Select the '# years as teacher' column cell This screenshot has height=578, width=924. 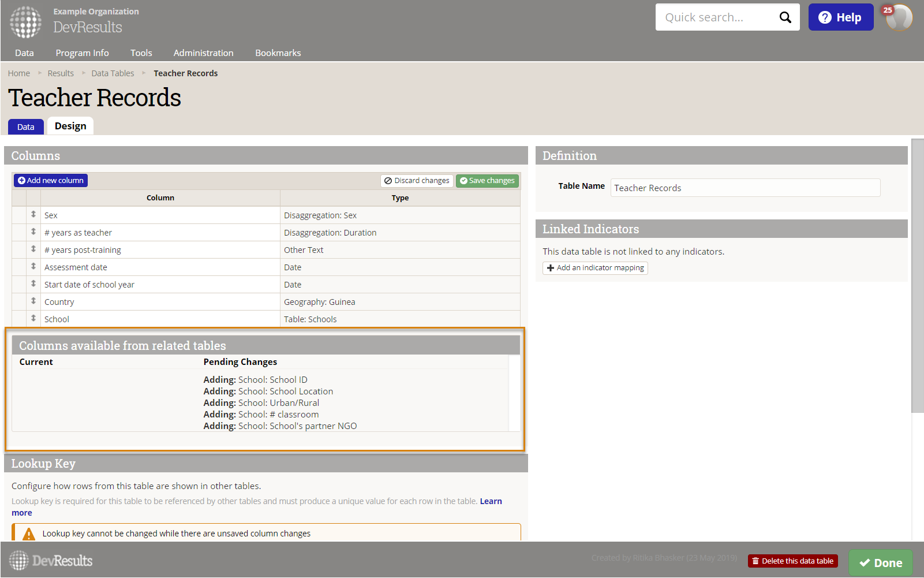[x=160, y=233]
